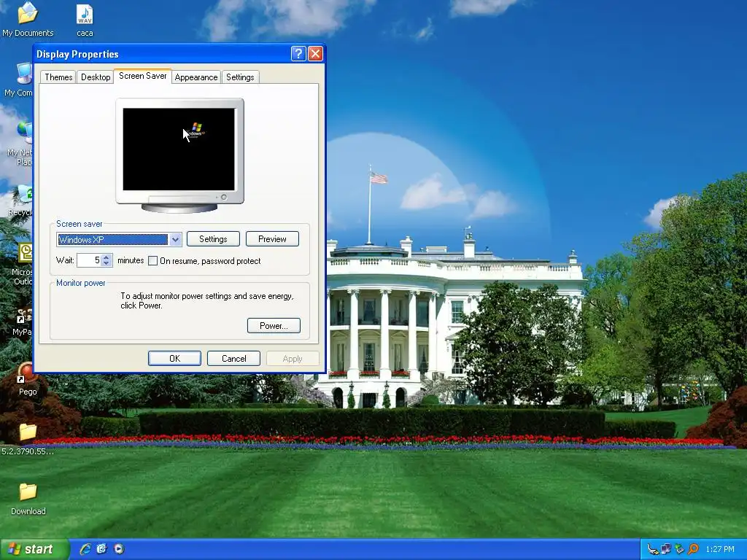Viewport: 747px width, 560px height.
Task: Click the Show Desktop quick launch icon
Action: click(101, 549)
